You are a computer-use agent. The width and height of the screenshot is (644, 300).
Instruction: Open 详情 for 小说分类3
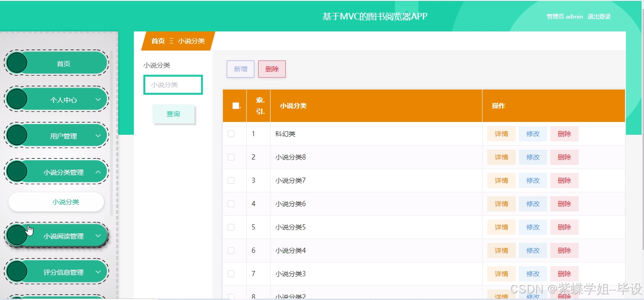coord(502,274)
